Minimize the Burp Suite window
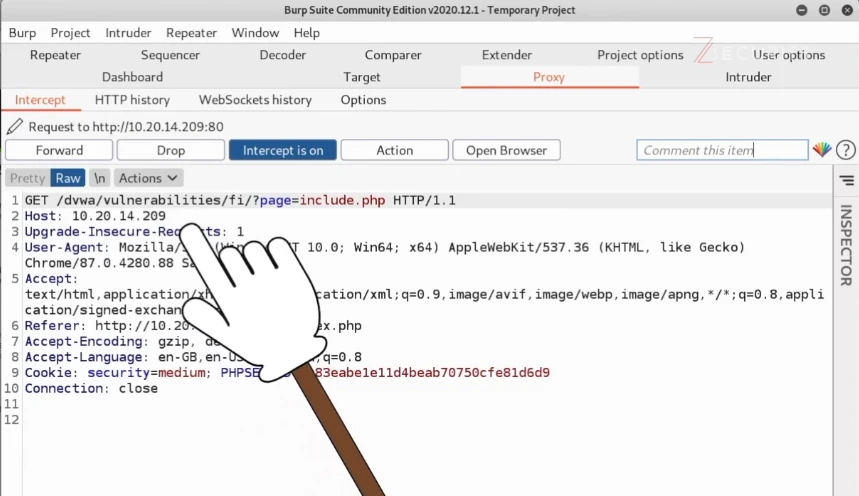Viewport: 859px width, 496px height. click(801, 10)
